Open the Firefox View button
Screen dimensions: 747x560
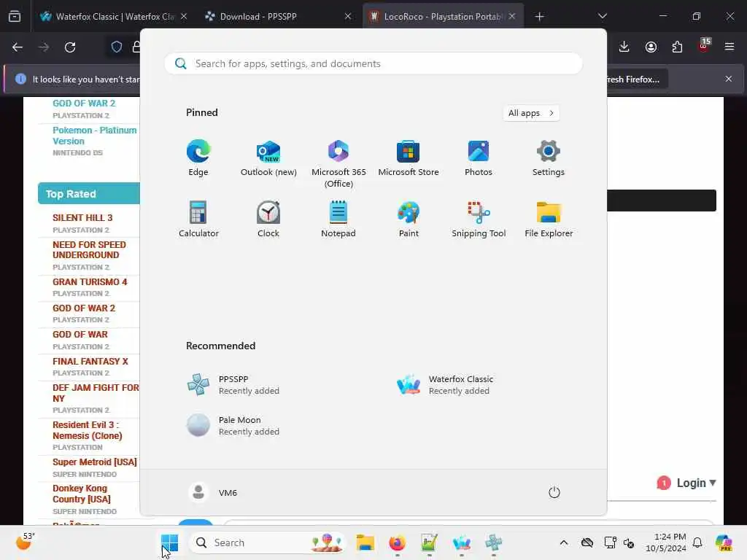(x=15, y=16)
